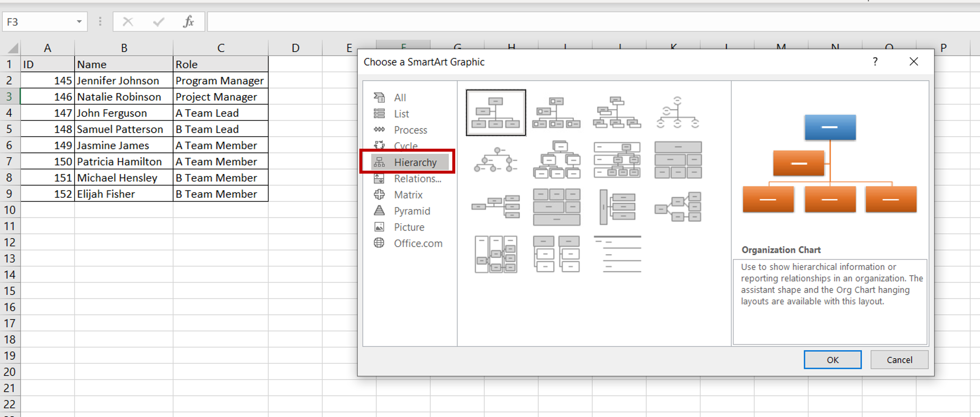This screenshot has width=980, height=417.
Task: Click the Insert Function fx icon
Action: 189,22
